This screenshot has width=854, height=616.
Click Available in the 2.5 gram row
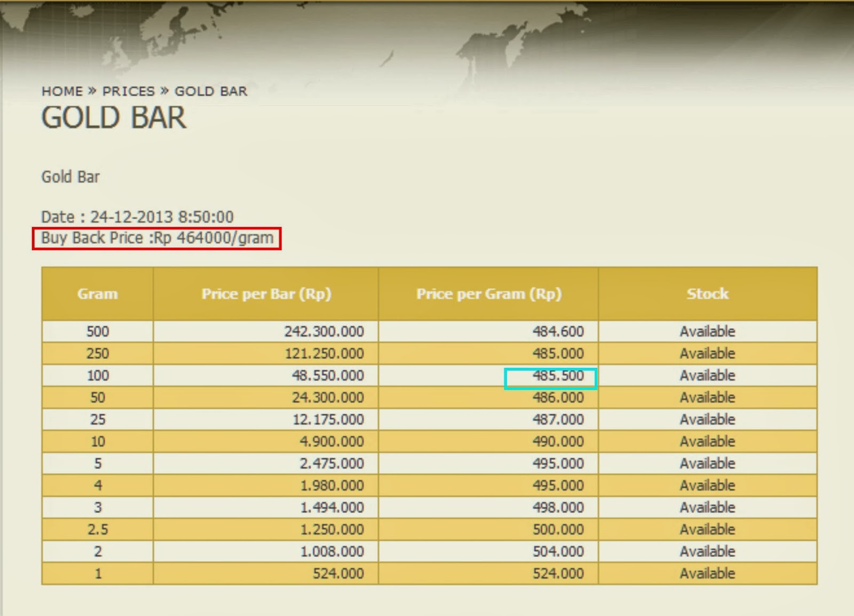coord(708,530)
